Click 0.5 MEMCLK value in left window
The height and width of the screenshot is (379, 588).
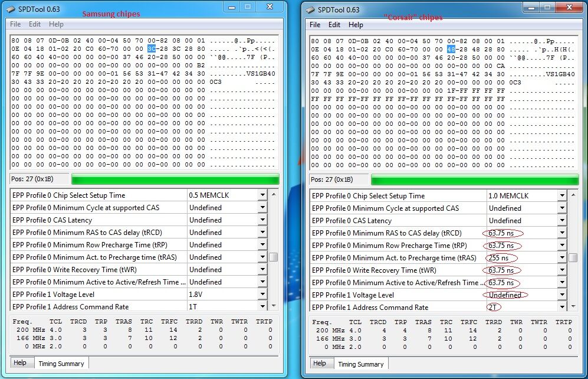[x=209, y=195]
